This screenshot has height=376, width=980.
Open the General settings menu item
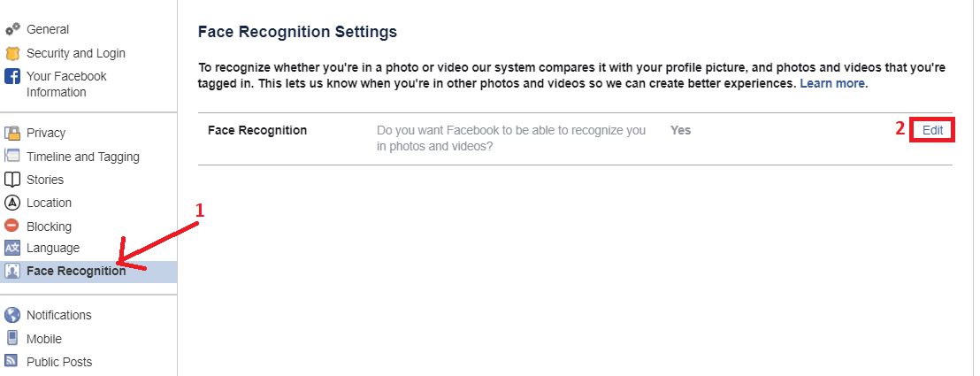tap(48, 30)
